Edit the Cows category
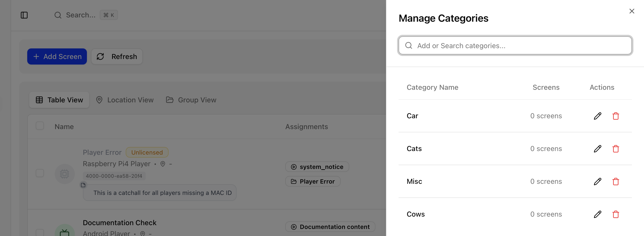Image resolution: width=644 pixels, height=236 pixels. tap(597, 214)
